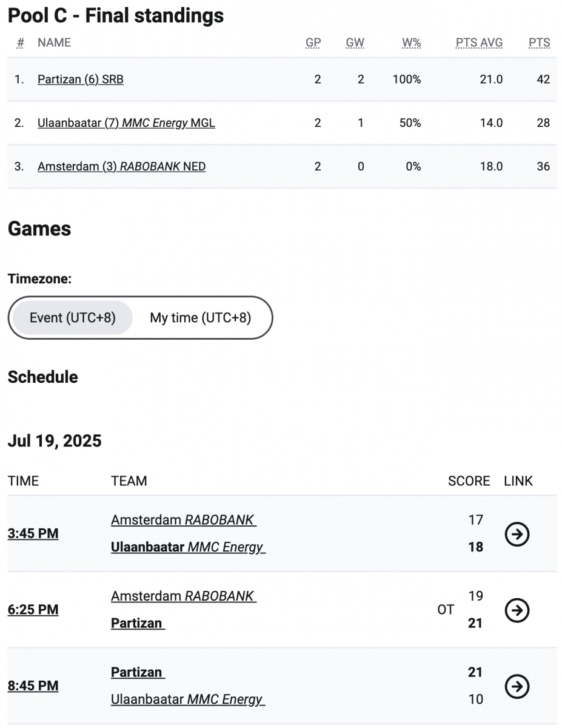Select Event (UTC+8) timezone option
This screenshot has height=728, width=562.
pos(73,317)
